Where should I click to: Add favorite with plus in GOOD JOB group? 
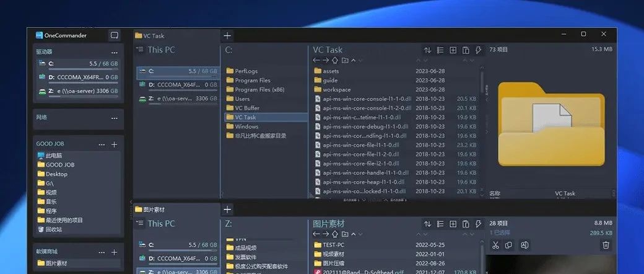point(114,145)
